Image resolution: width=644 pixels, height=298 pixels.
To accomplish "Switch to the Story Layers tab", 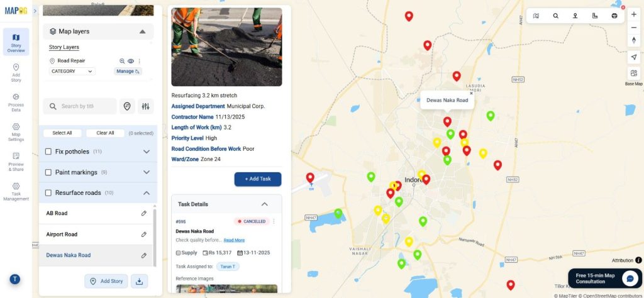I will coord(64,47).
